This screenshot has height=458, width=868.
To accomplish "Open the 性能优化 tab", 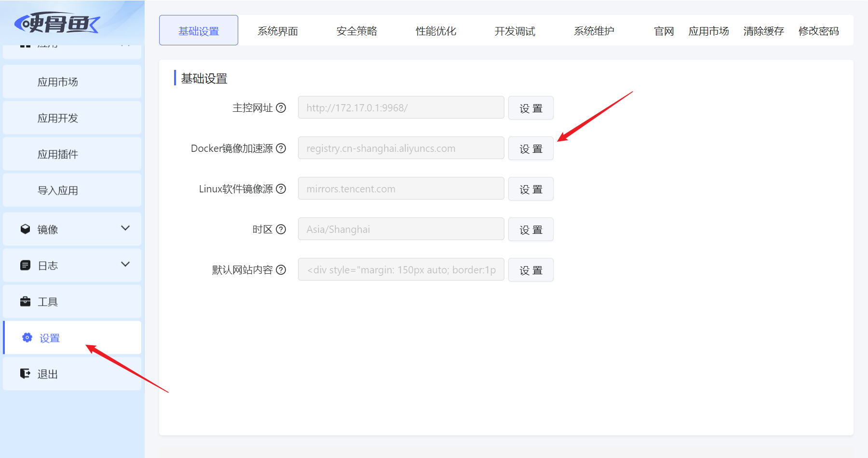I will [436, 31].
